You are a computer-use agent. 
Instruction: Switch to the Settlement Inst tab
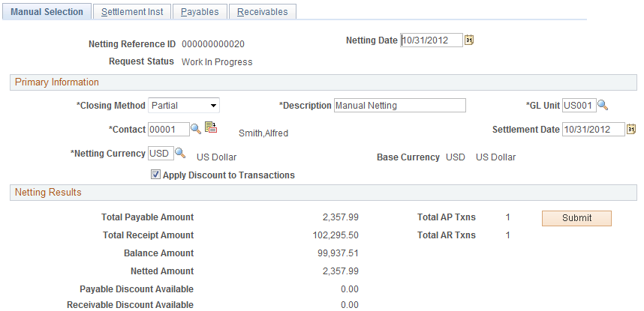(x=132, y=12)
